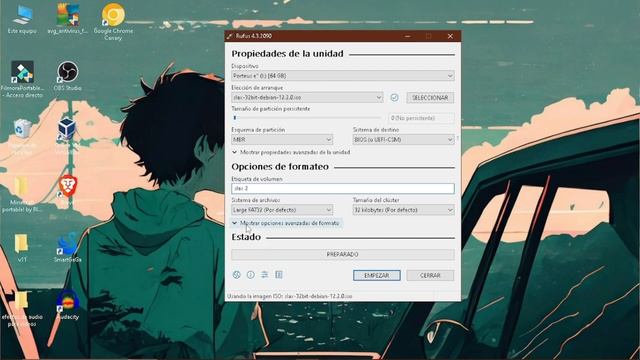Click the Rufus title bar app icon
This screenshot has width=640, height=360.
(230, 36)
